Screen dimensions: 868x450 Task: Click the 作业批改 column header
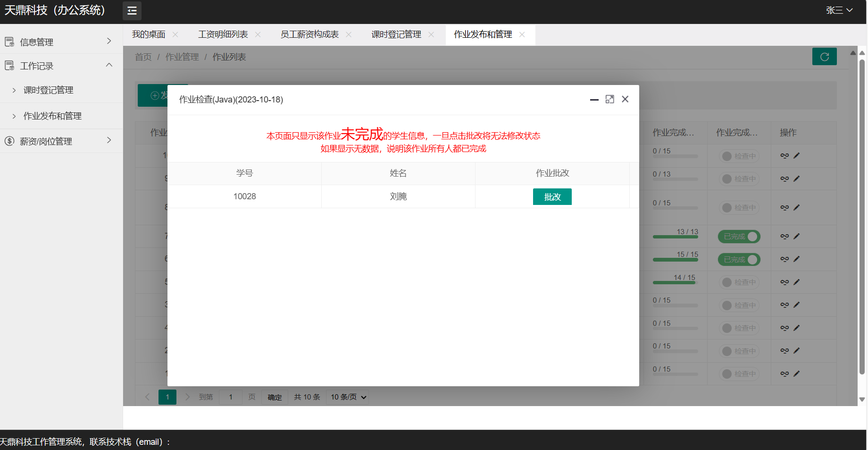[x=552, y=173]
